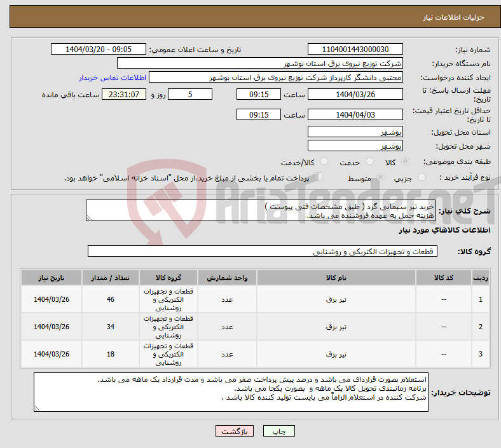Click the date 1404/03/26 in row 2
Viewport: 501px width, 448px height.
[51, 327]
